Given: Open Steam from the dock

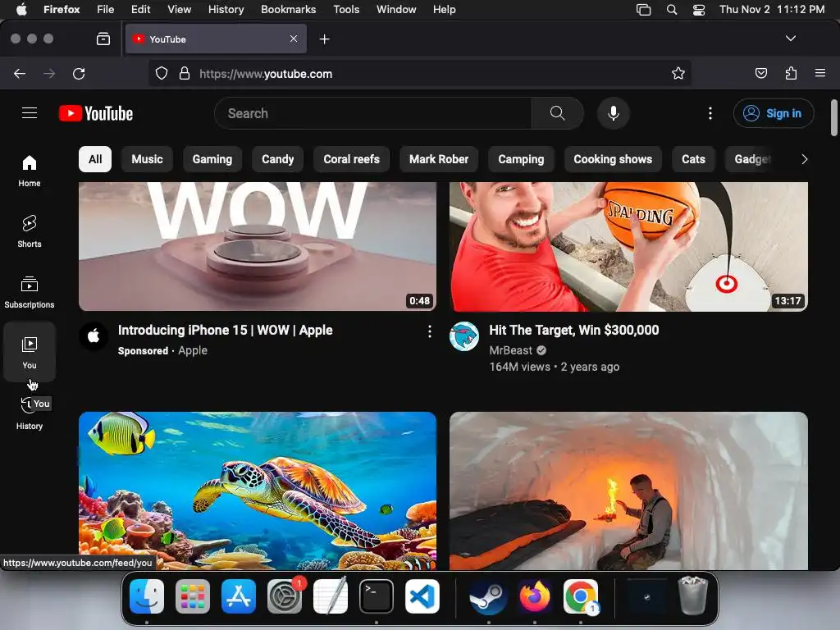Looking at the screenshot, I should (x=488, y=596).
